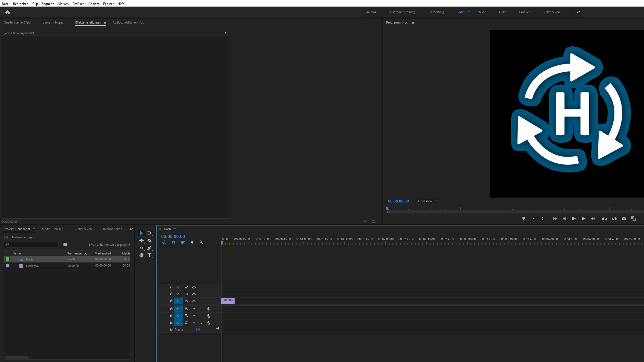Open Project panel overflow tabs chevron
644x362 pixels.
[x=131, y=229]
